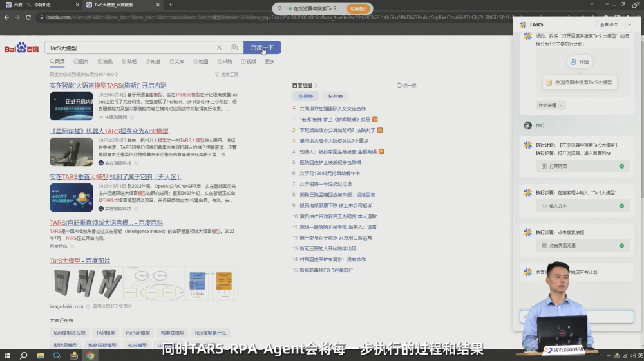
Task: Open result 《星际穿越》机器人TARS摇身变为AI大模型
Action: click(x=109, y=131)
